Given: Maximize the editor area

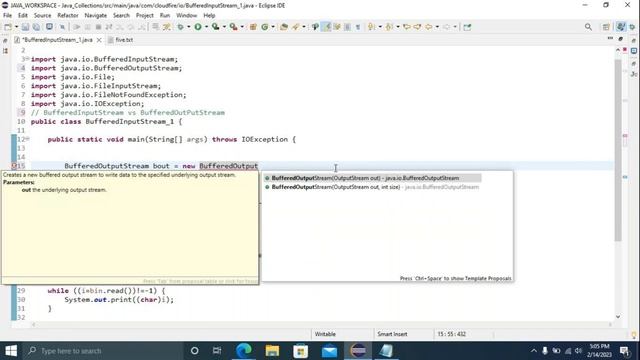Looking at the screenshot, I should [x=621, y=39].
